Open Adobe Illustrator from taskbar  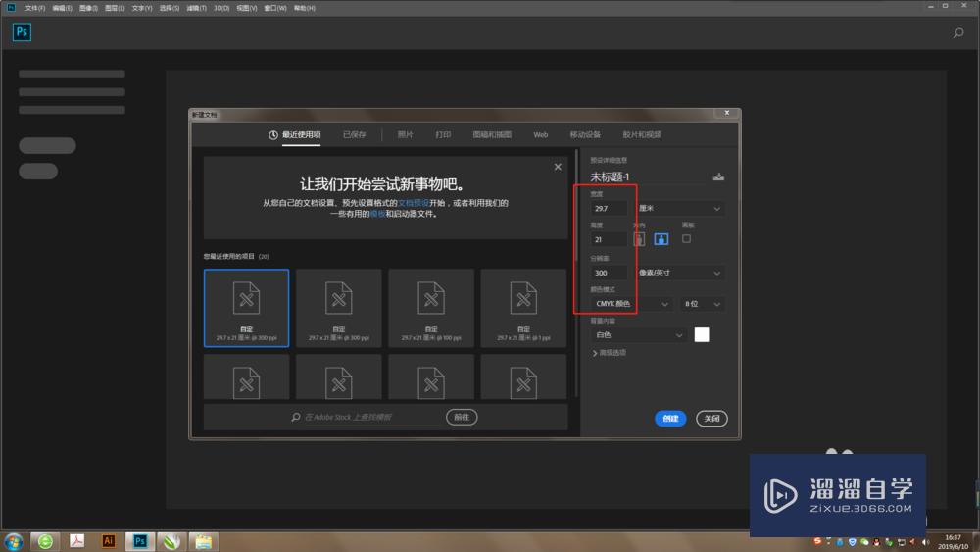(x=108, y=541)
